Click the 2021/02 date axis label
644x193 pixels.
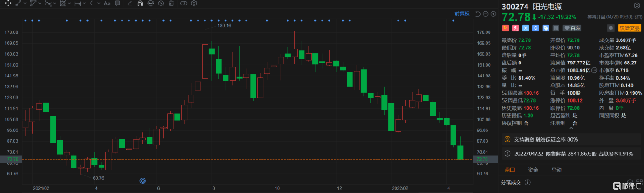(x=41, y=188)
